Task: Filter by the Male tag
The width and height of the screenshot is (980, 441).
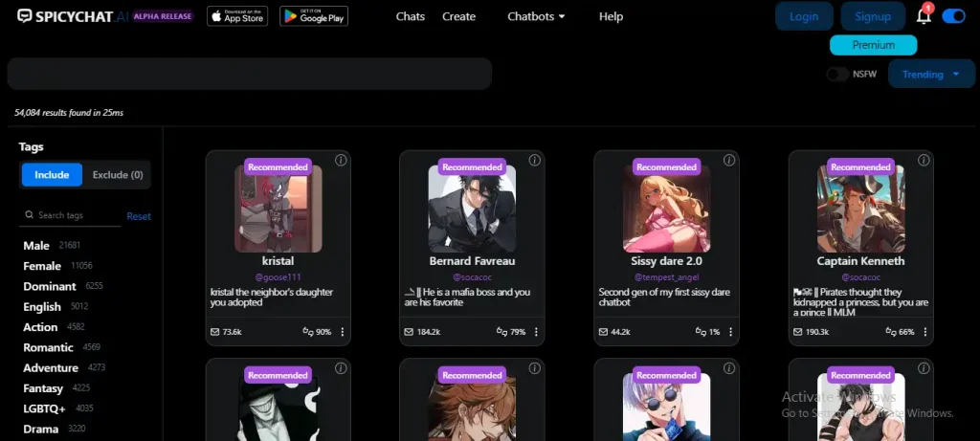Action: [x=36, y=246]
